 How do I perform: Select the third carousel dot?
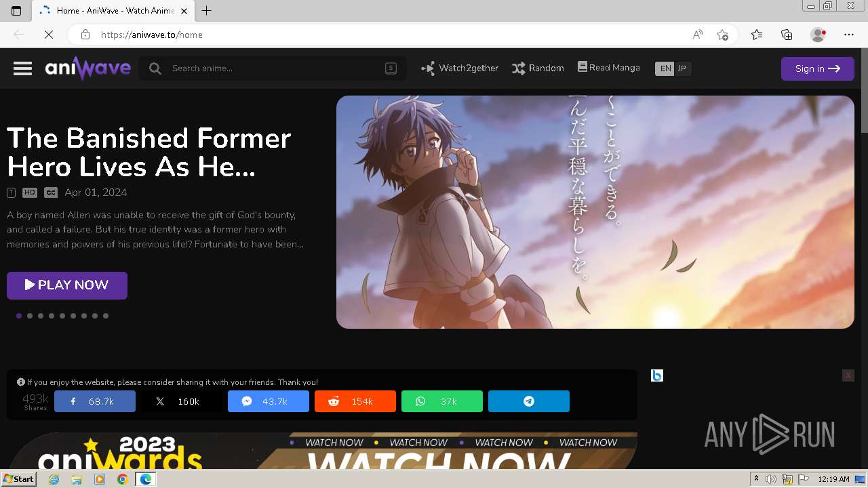(41, 316)
